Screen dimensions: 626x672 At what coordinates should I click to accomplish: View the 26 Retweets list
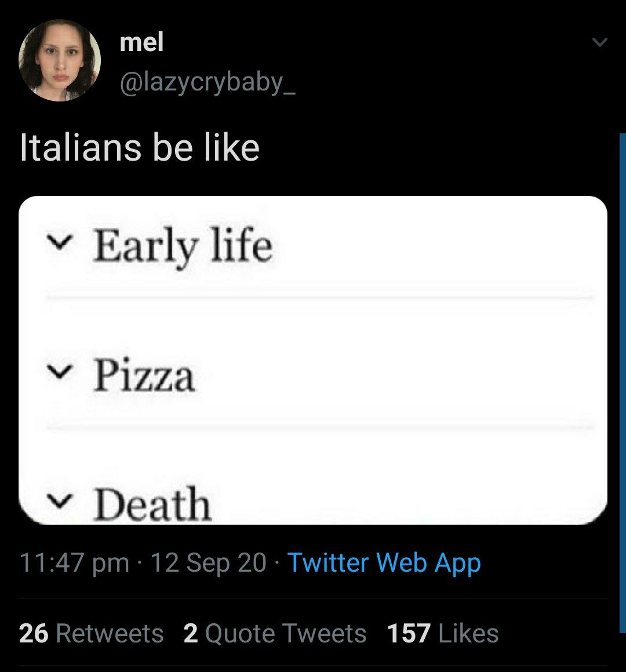point(91,633)
